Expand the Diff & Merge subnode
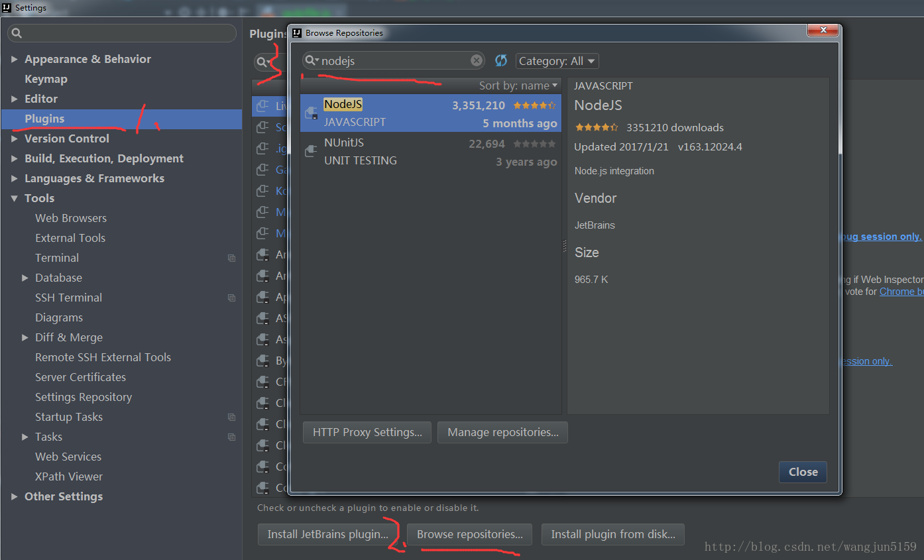924x560 pixels. [25, 337]
